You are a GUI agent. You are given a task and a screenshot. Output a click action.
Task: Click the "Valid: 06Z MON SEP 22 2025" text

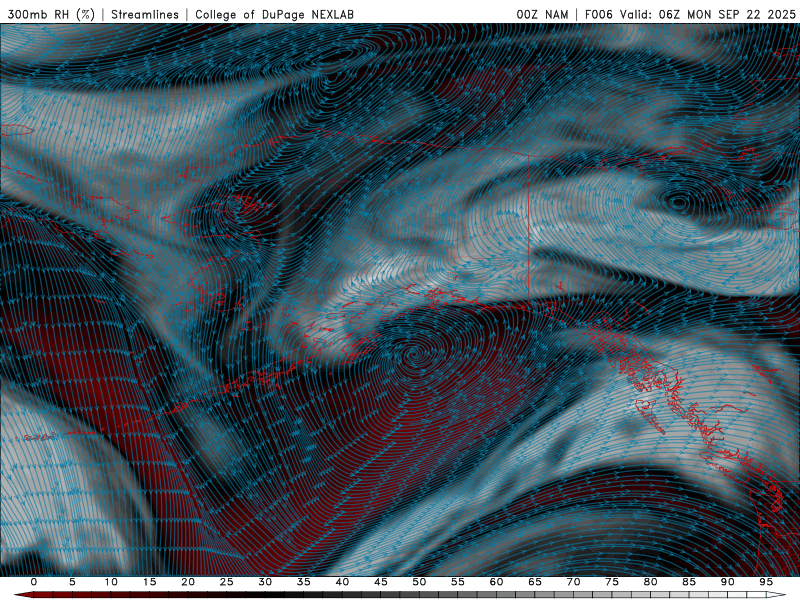coord(708,14)
